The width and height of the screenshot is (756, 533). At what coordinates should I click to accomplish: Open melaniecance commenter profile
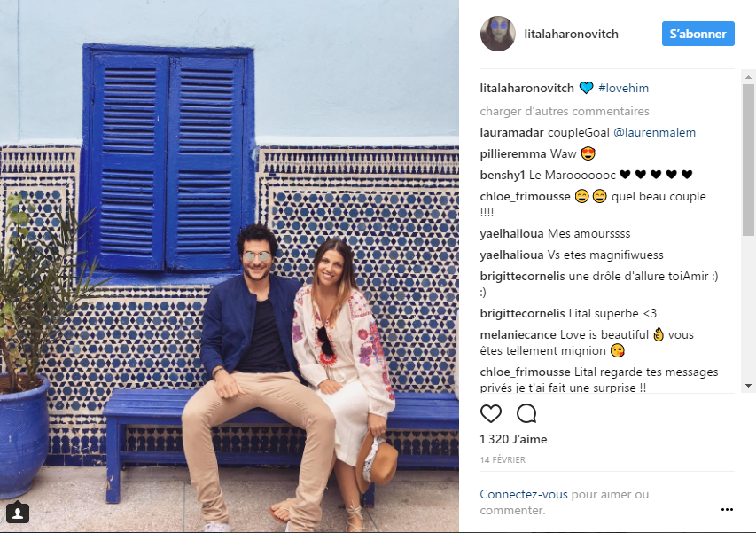(518, 334)
